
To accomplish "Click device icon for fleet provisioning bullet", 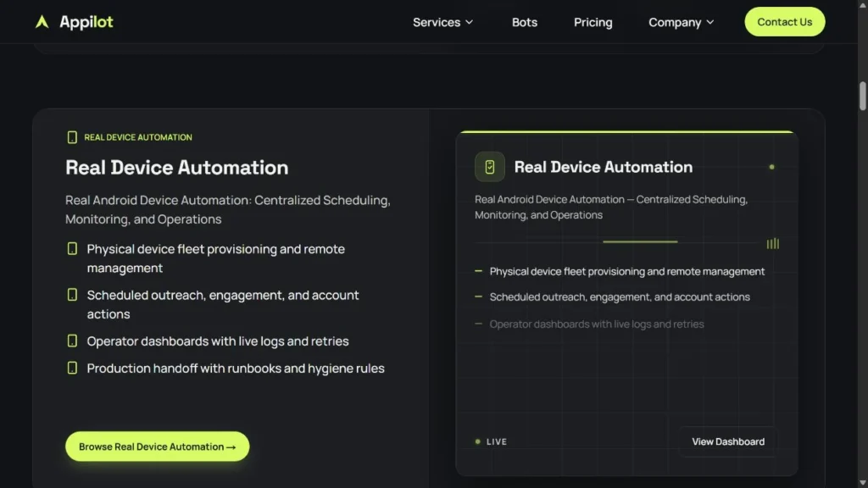I will point(72,248).
